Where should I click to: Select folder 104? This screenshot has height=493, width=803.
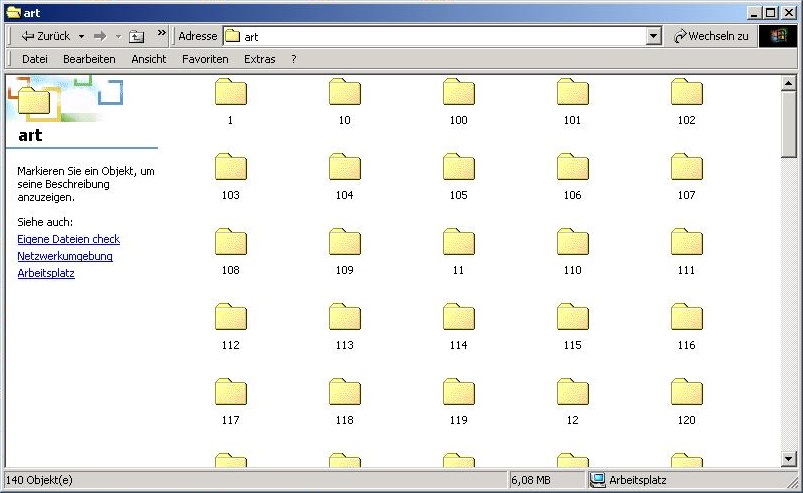click(345, 177)
